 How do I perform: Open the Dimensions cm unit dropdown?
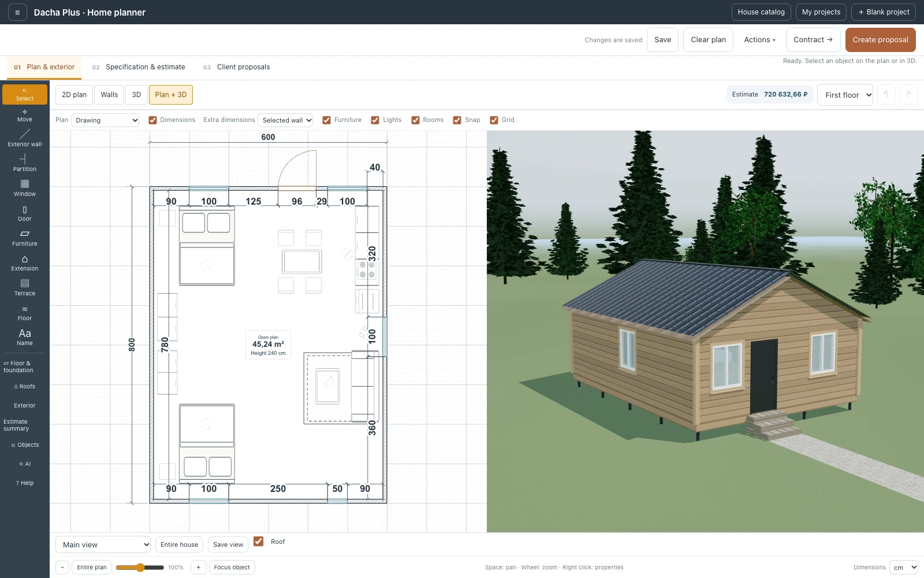904,568
